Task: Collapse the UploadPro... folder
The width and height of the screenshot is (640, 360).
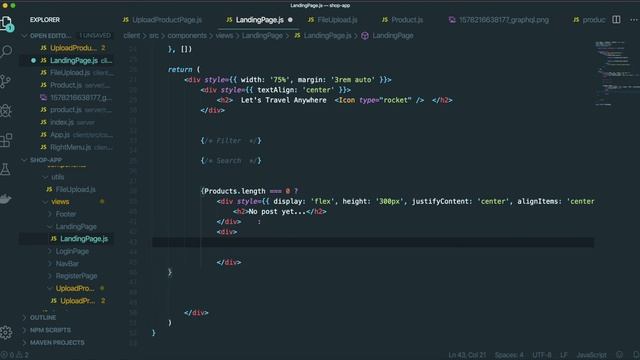Action: click(75, 288)
